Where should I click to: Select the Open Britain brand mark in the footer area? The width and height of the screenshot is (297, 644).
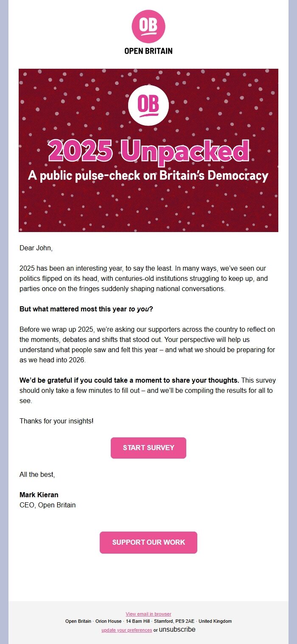coord(148,27)
